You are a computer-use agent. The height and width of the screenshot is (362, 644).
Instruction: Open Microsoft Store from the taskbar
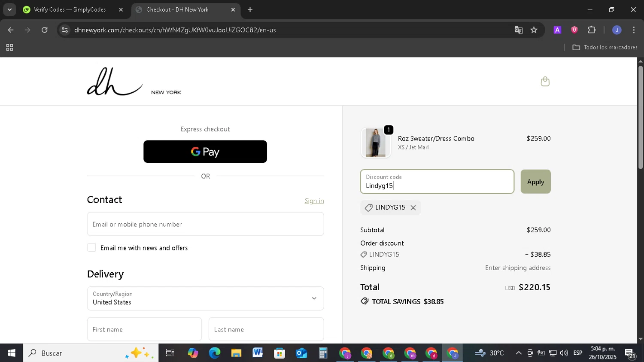[279, 353]
